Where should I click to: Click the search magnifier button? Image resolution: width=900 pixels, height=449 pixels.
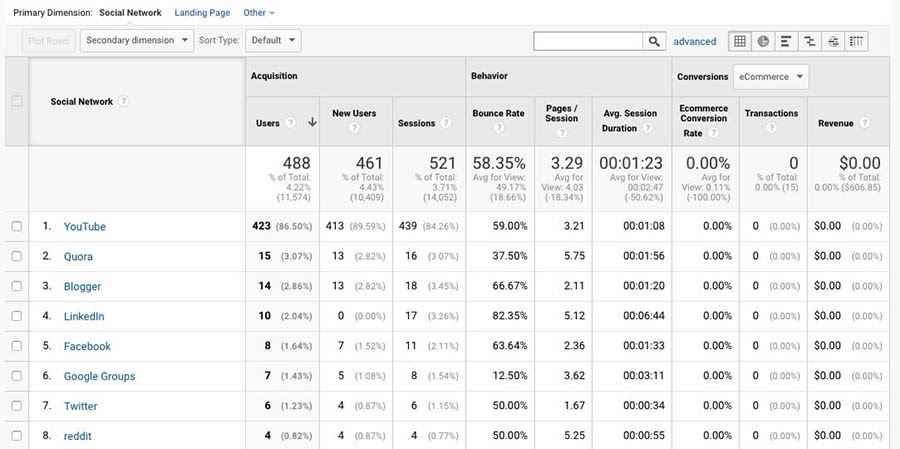pos(654,41)
